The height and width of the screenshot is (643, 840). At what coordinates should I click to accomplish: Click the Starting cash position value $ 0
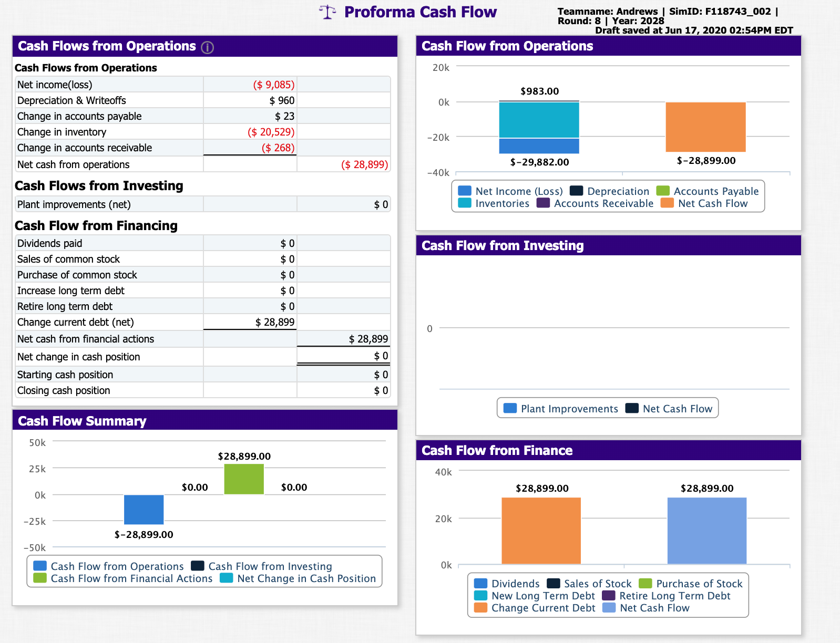tap(381, 375)
